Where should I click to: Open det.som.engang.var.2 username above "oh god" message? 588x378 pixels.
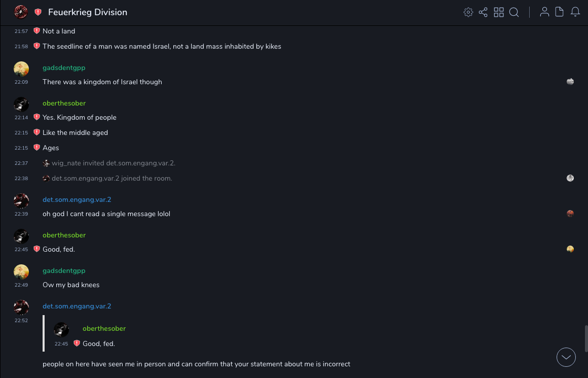coord(77,199)
